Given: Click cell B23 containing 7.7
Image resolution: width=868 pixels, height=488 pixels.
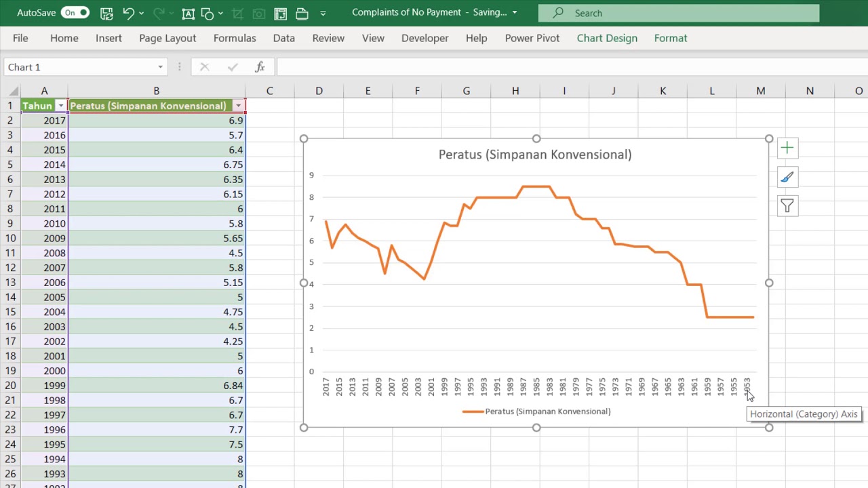Looking at the screenshot, I should tap(156, 430).
